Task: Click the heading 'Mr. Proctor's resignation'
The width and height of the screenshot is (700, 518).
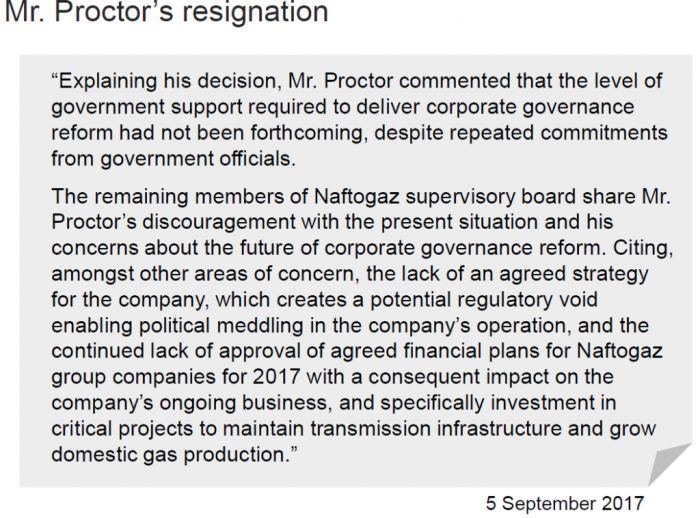Action: click(166, 11)
